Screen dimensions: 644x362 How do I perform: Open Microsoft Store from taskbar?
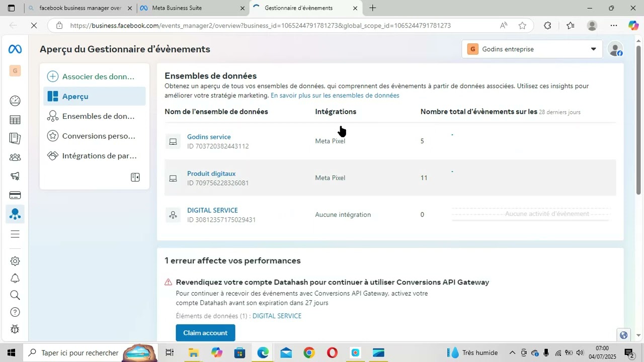(239, 353)
